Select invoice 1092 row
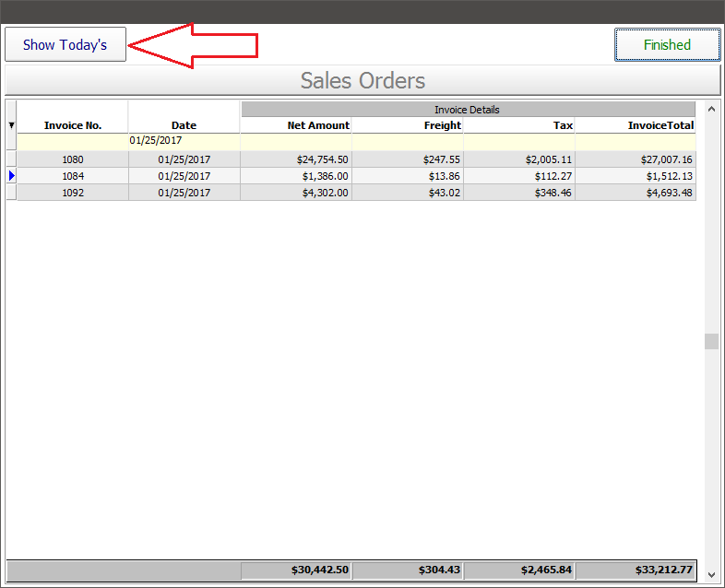This screenshot has height=588, width=725. (73, 193)
